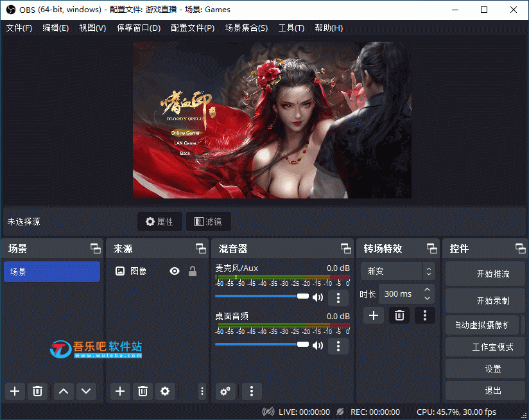The image size is (529, 420).
Task: Mute the 桌面音频 speaker icon
Action: click(x=318, y=346)
